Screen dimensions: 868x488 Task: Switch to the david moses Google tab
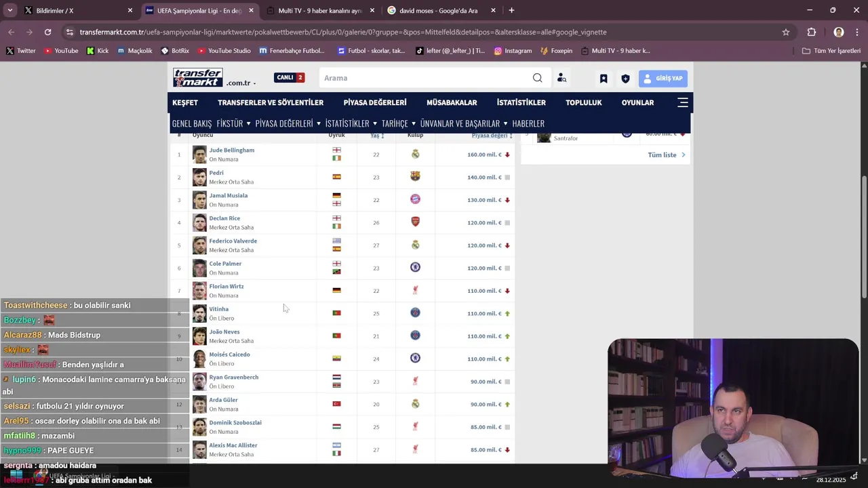point(441,10)
